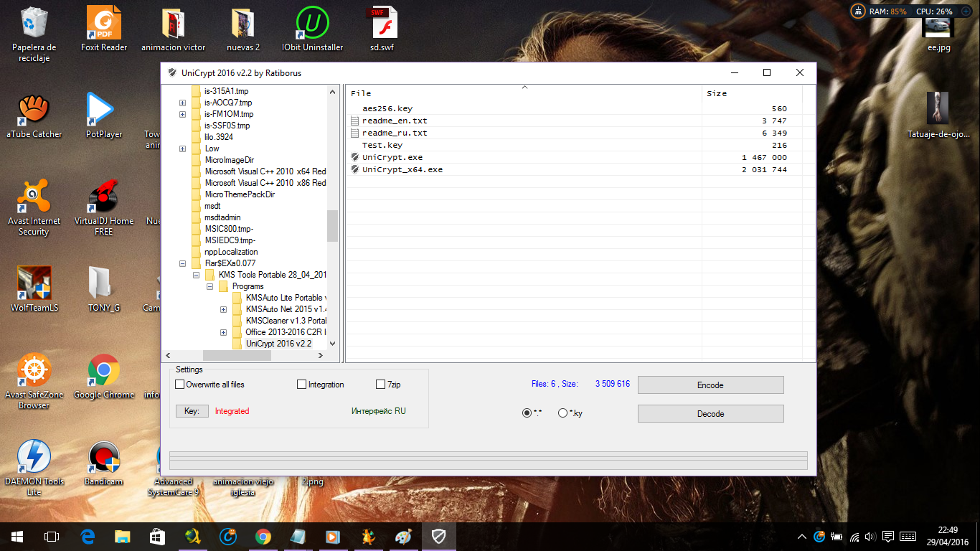Collapse the Rar$EXa0.077 folder
This screenshot has height=551, width=980.
click(x=182, y=263)
